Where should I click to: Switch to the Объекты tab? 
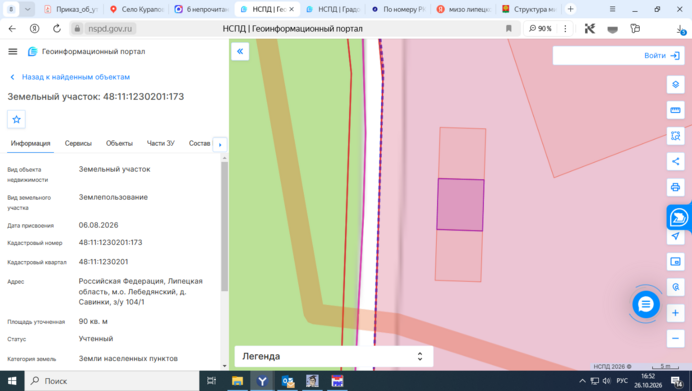(119, 143)
